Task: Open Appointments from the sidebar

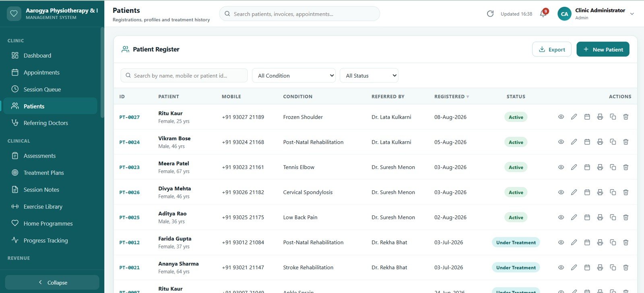Action: (50, 72)
